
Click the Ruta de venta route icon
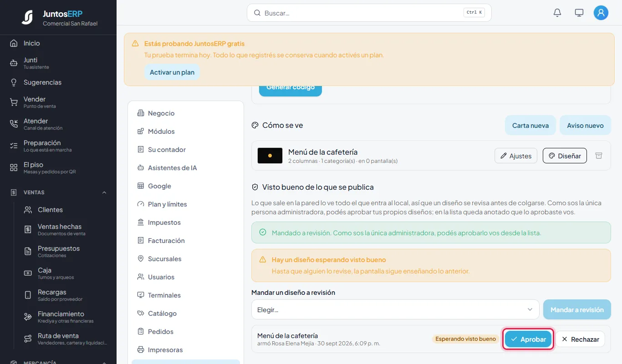[28, 339]
